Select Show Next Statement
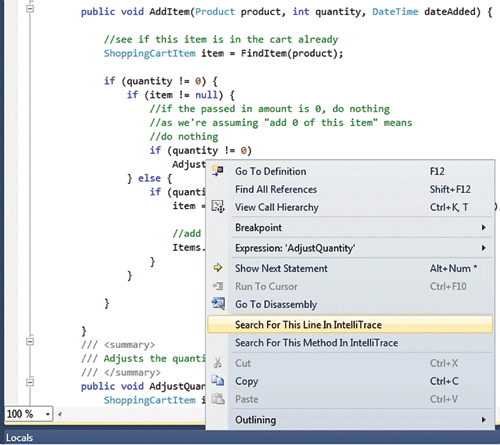 (350, 268)
